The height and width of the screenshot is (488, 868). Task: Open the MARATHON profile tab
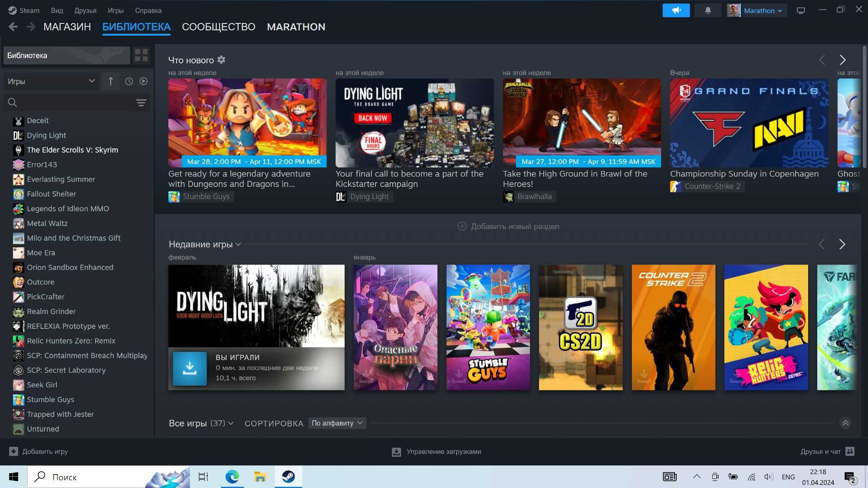point(296,27)
